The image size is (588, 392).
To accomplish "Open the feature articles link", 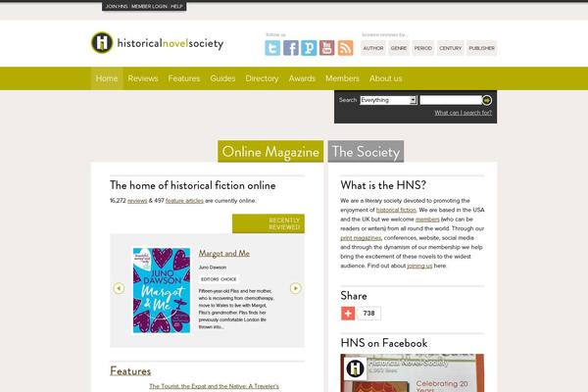I will coord(184,201).
